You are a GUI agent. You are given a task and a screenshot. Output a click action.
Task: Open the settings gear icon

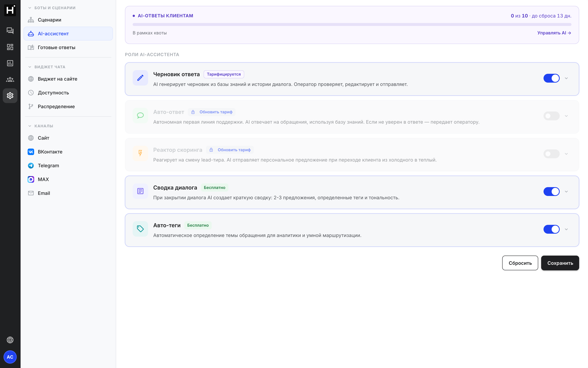pyautogui.click(x=10, y=96)
